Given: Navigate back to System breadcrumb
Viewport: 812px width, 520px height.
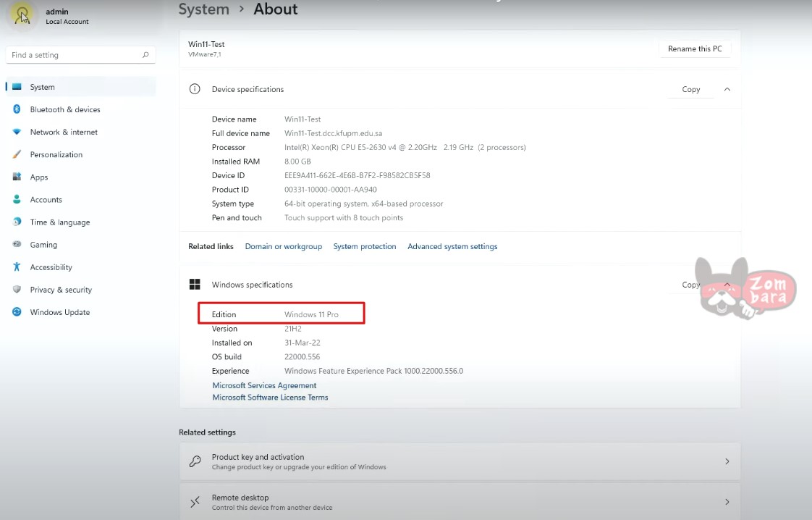Looking at the screenshot, I should coord(203,9).
